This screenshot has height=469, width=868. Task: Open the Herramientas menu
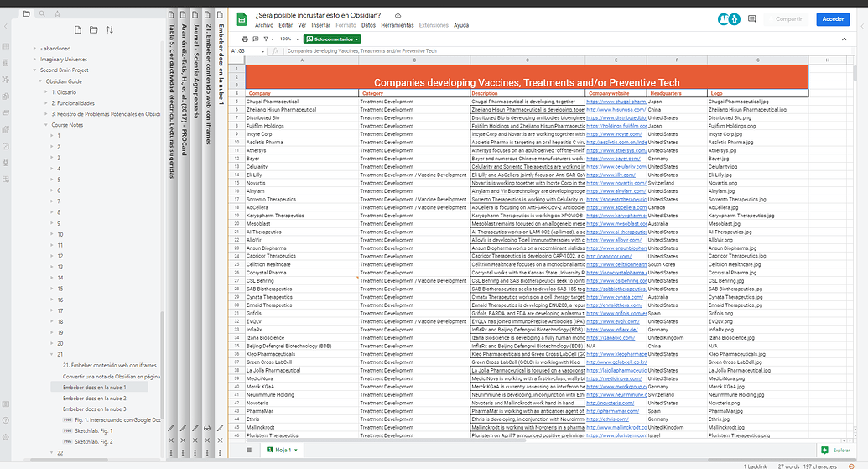[397, 25]
